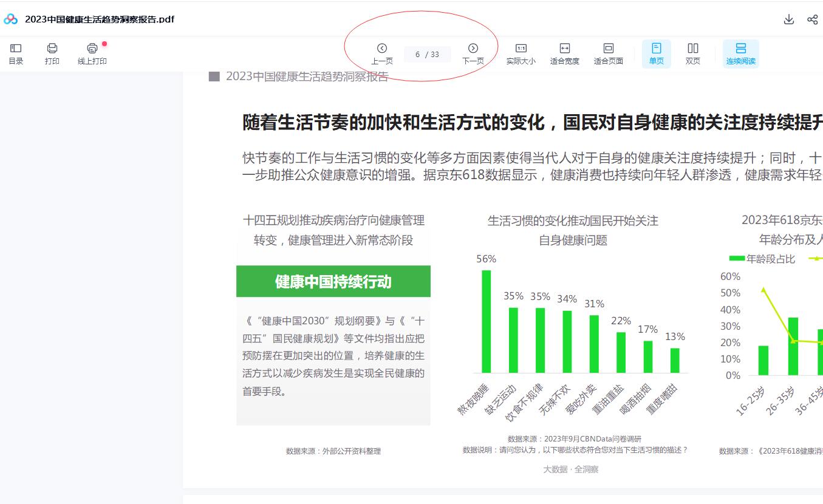Open sharing via the share icon
This screenshot has width=823, height=504.
(x=813, y=19)
